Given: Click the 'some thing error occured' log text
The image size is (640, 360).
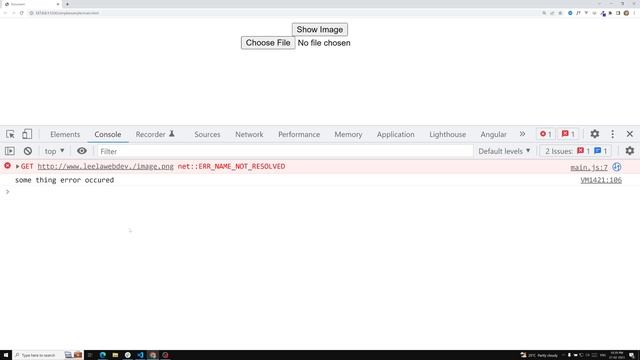Looking at the screenshot, I should 64,180.
